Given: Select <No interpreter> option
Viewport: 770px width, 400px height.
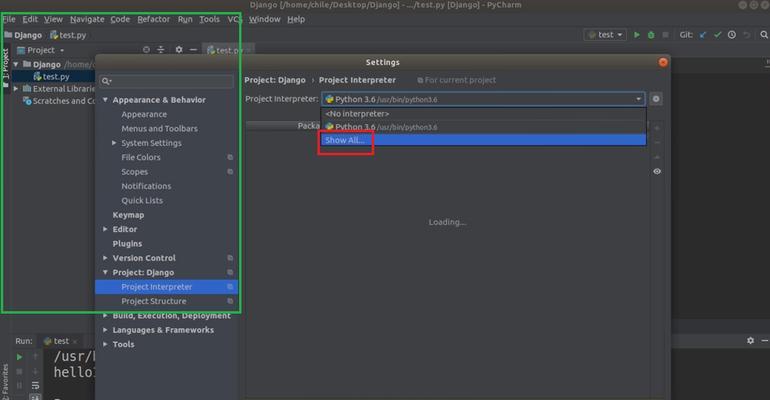Looking at the screenshot, I should coord(484,114).
